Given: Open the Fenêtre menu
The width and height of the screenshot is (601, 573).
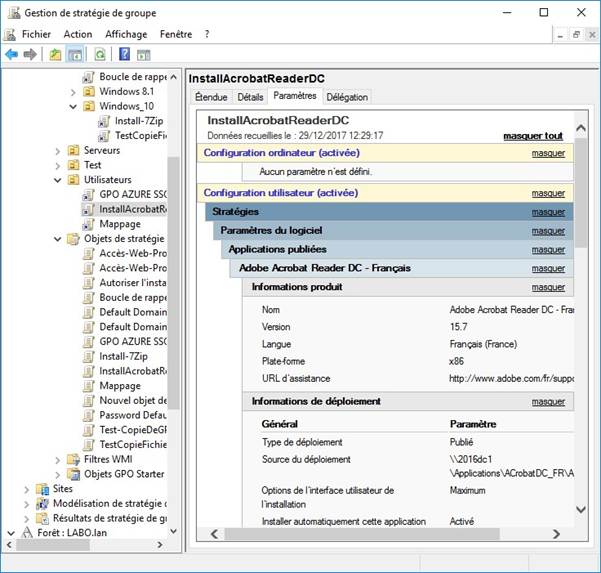Looking at the screenshot, I should (x=176, y=34).
